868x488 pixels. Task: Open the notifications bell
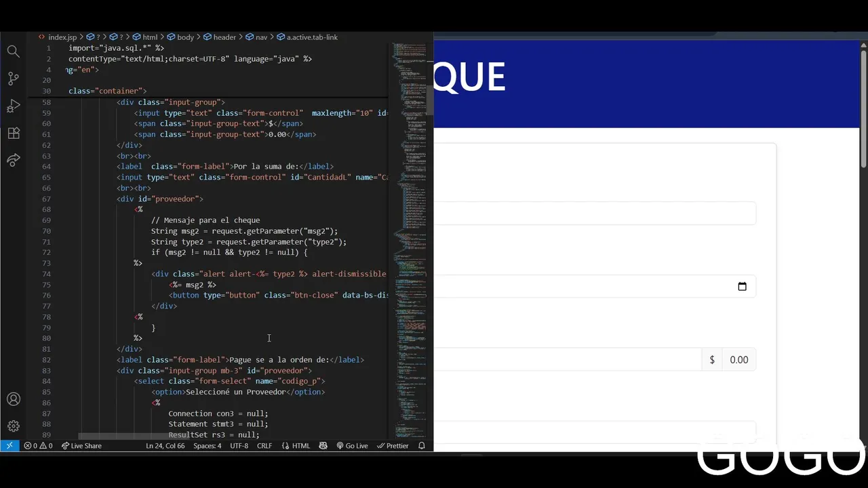pos(422,446)
